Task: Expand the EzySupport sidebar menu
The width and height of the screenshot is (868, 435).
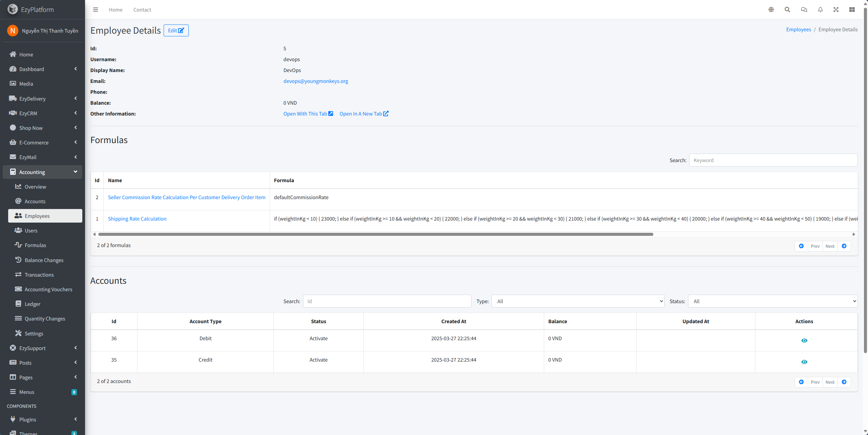Action: [x=43, y=348]
